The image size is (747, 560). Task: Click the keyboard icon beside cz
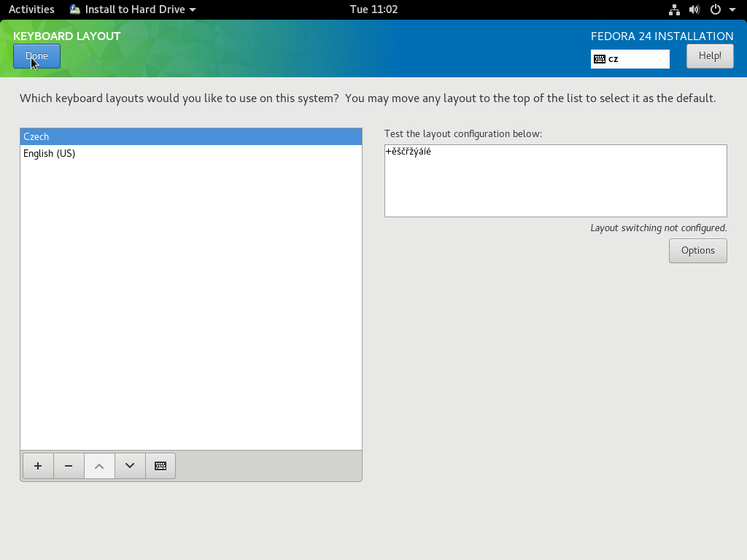600,59
